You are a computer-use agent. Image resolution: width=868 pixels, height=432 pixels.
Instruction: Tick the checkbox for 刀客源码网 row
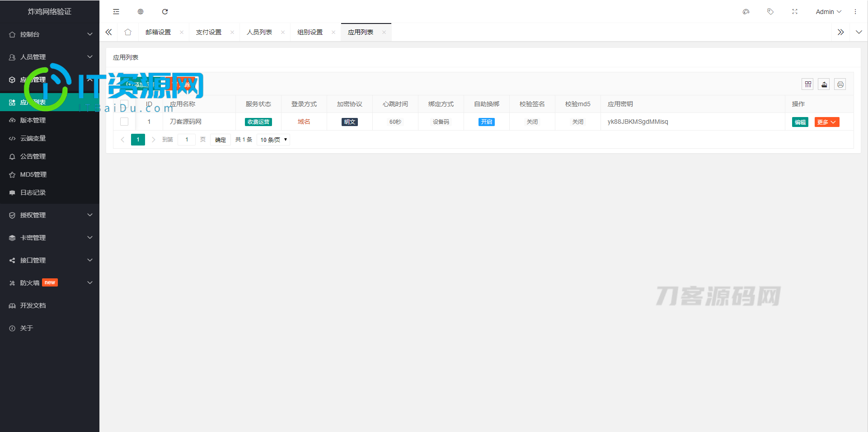[124, 122]
